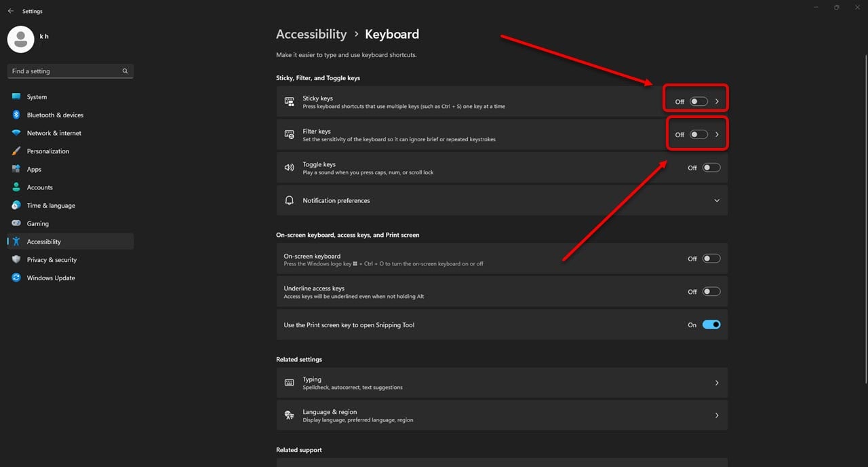The height and width of the screenshot is (467, 868).
Task: Select Accessibility in the breadcrumb
Action: tap(311, 34)
